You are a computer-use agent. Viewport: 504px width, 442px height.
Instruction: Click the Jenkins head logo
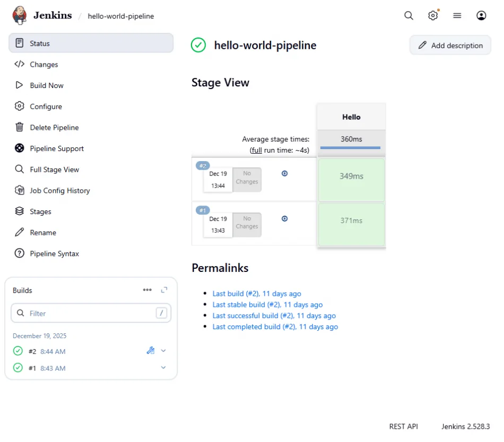[x=20, y=15]
